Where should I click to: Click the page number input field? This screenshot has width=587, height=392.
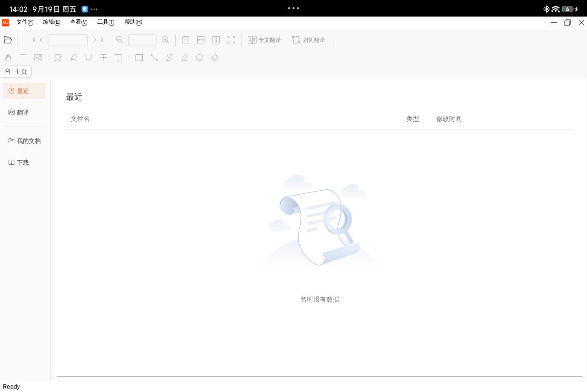pos(68,40)
